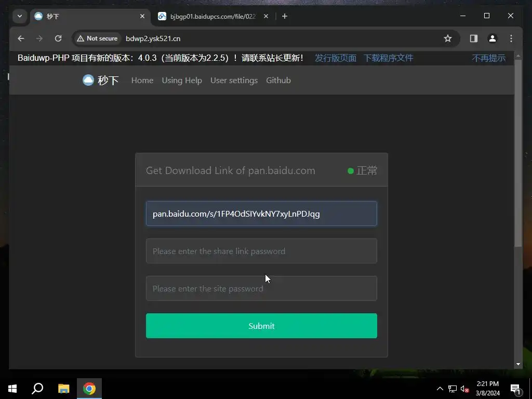Click the Chrome taskbar icon
The width and height of the screenshot is (532, 399).
[89, 389]
